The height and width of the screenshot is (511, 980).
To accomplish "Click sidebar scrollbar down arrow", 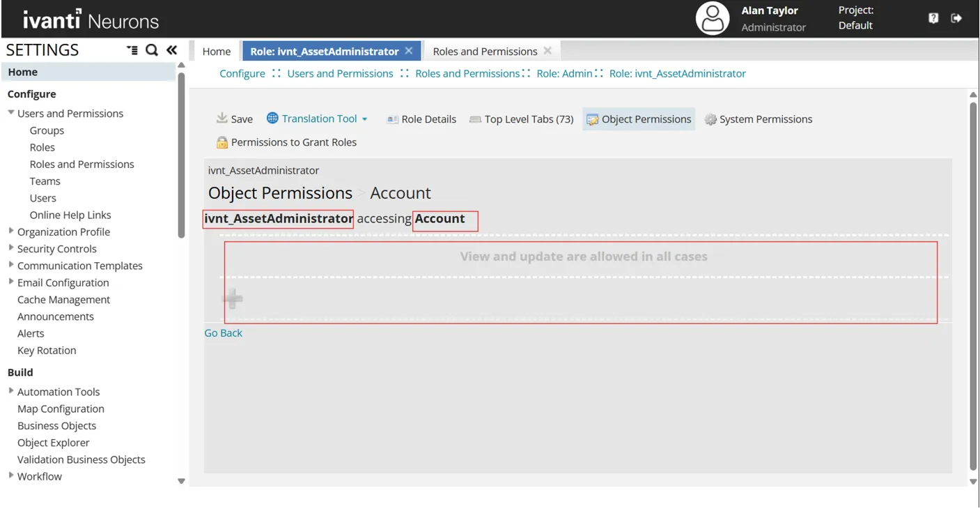I will (x=182, y=481).
